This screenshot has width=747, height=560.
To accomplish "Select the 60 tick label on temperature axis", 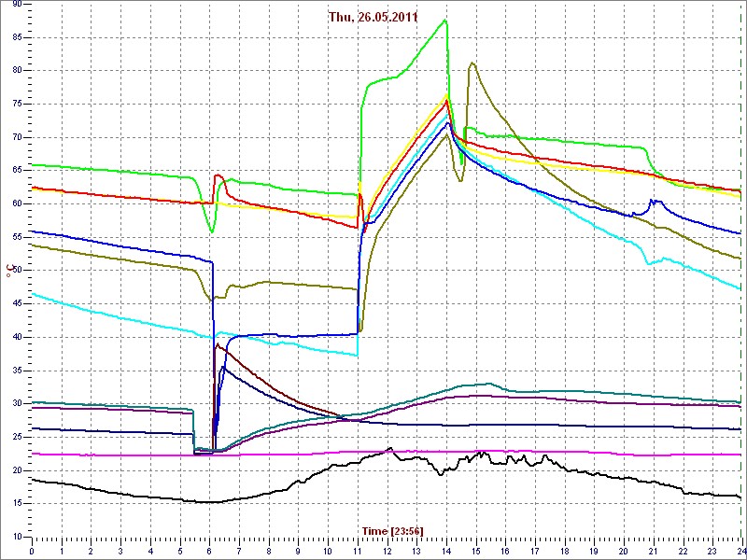I will (17, 204).
